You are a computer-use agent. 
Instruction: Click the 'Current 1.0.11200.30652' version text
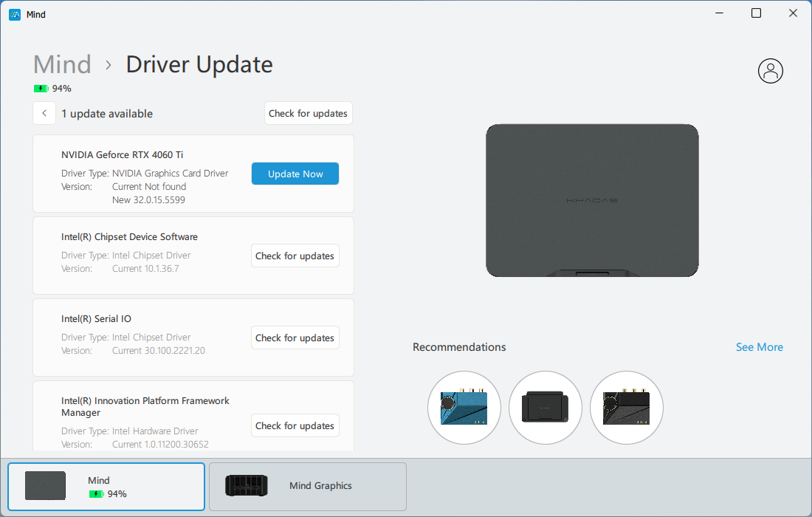pyautogui.click(x=160, y=444)
